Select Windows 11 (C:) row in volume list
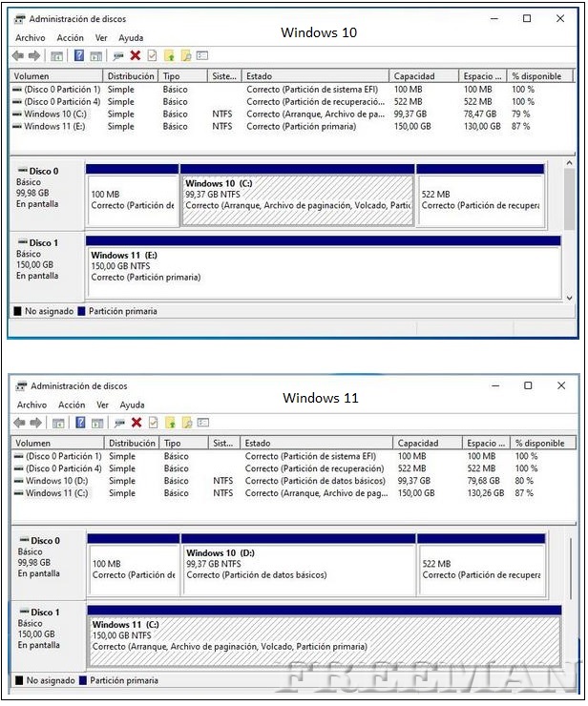Image resolution: width=588 pixels, height=706 pixels. click(294, 493)
